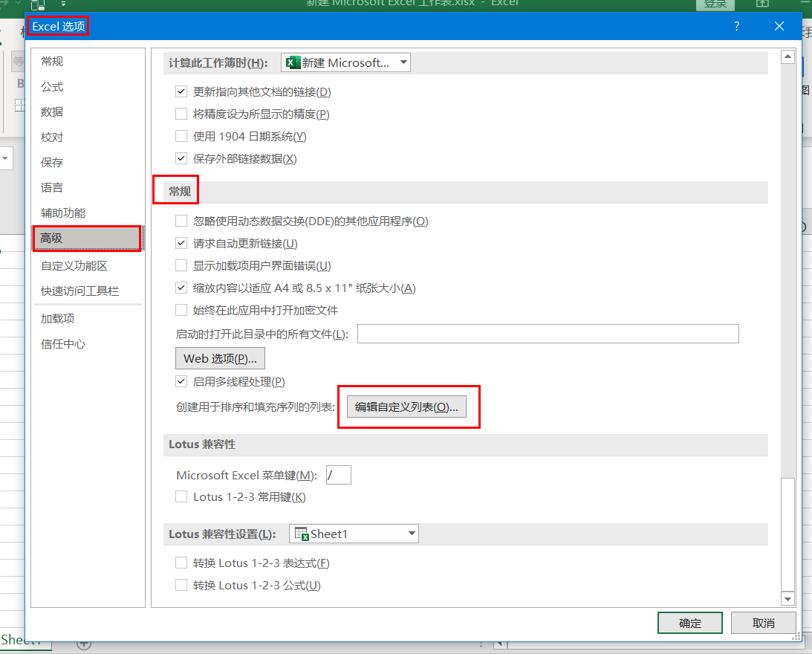812x654 pixels.
Task: Enable 使用 1904 日期系统 checkbox
Action: [181, 136]
